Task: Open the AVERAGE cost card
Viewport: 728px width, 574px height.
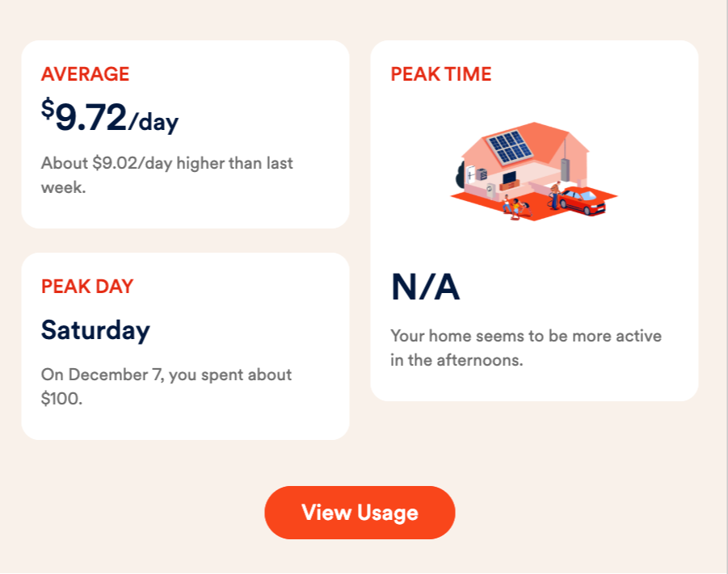Action: (x=185, y=134)
